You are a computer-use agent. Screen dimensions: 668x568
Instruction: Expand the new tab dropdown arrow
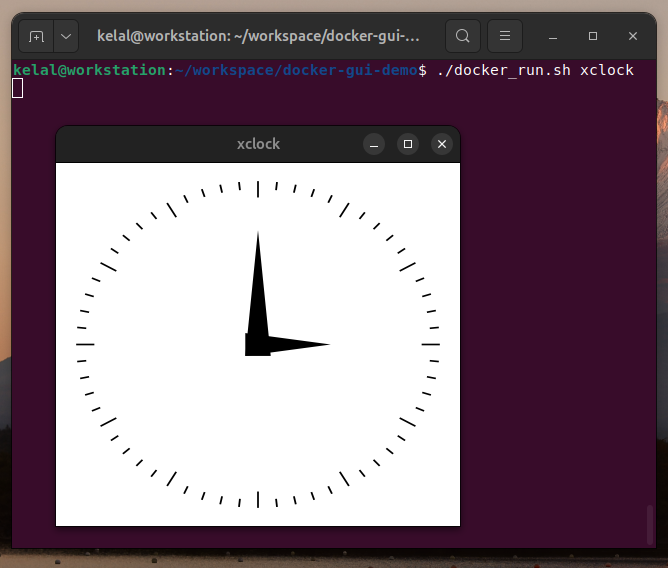pos(66,36)
